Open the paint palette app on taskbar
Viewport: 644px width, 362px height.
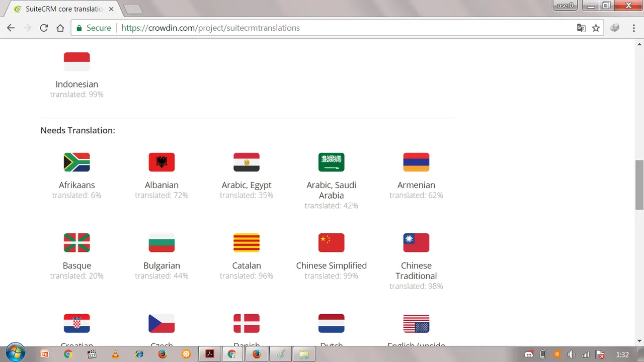(280, 354)
